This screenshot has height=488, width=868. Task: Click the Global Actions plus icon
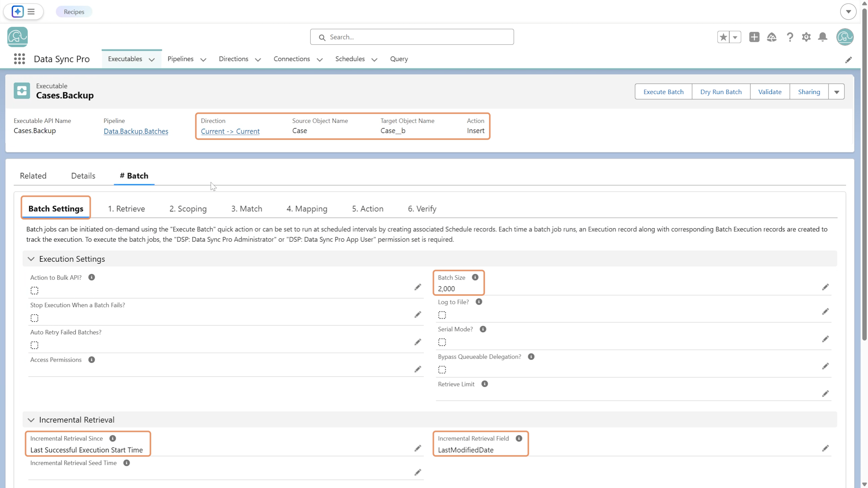754,37
